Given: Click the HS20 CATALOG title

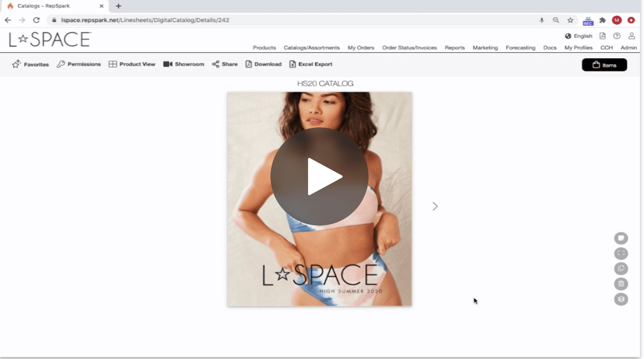Looking at the screenshot, I should point(326,84).
